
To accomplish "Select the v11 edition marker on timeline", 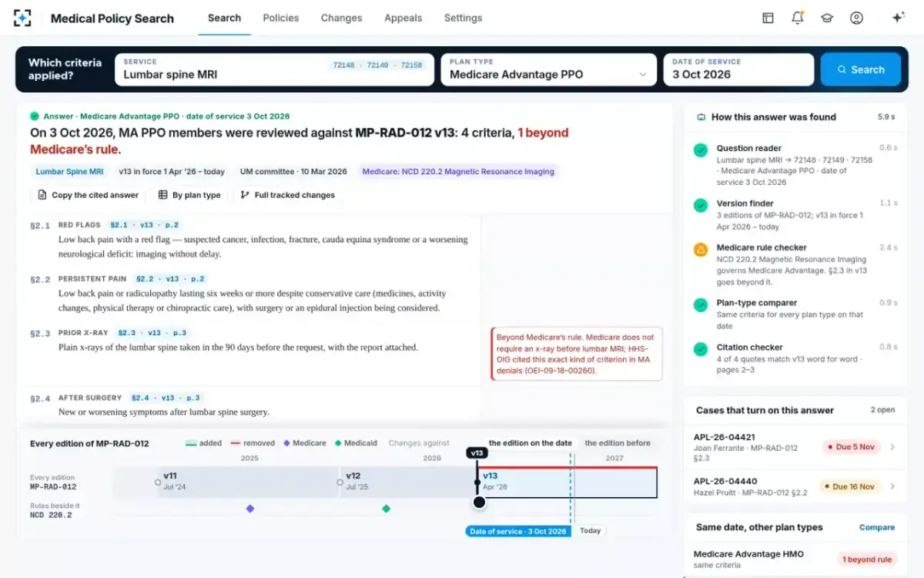I will pyautogui.click(x=158, y=482).
